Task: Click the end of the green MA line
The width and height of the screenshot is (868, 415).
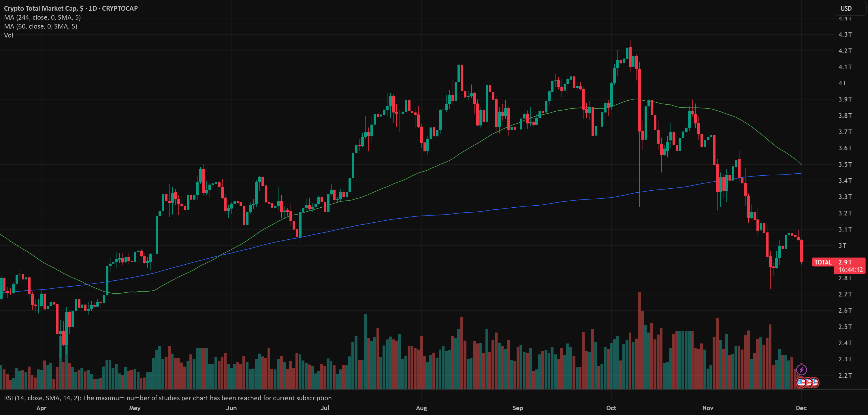Action: 801,164
